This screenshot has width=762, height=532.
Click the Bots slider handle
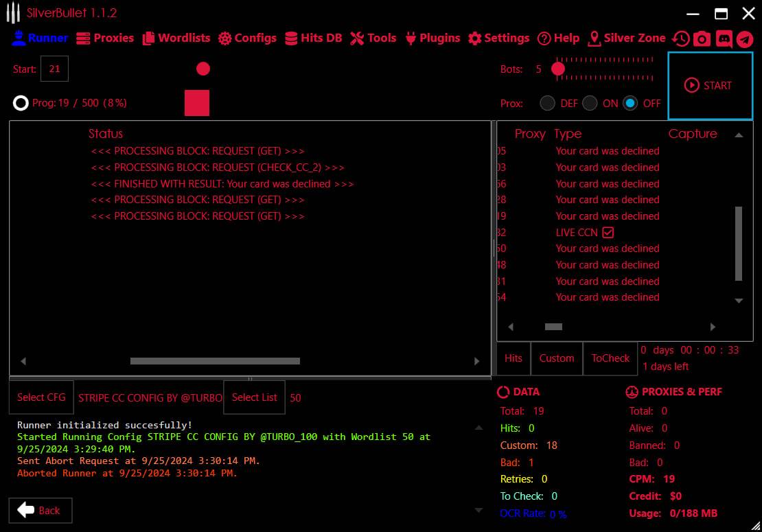pos(558,69)
